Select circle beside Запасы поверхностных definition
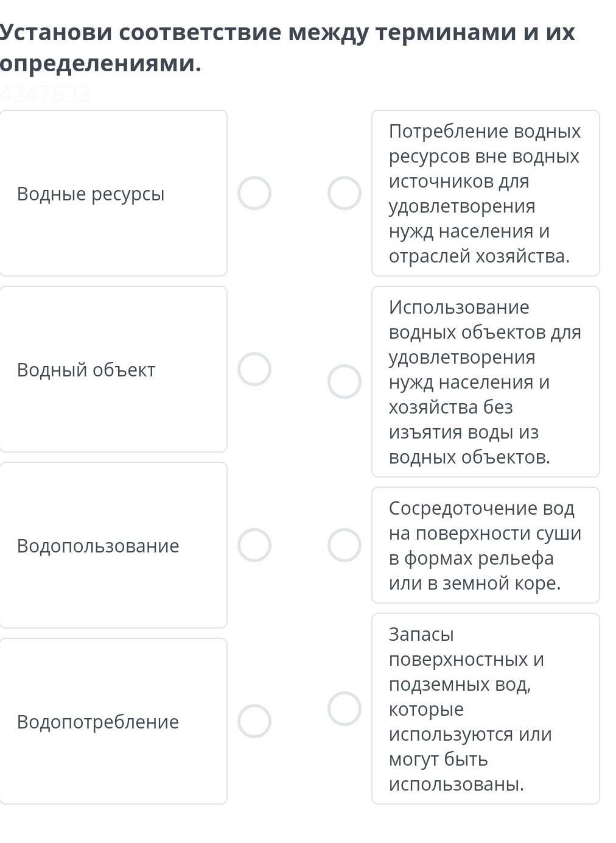Viewport: 616px width, 843px height. 345,708
